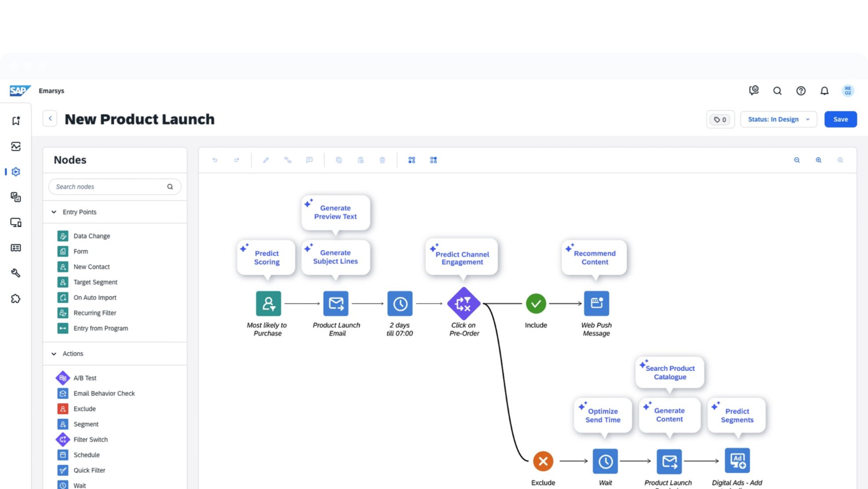Image resolution: width=868 pixels, height=489 pixels.
Task: Click the delete trash icon in toolbar
Action: [x=382, y=160]
